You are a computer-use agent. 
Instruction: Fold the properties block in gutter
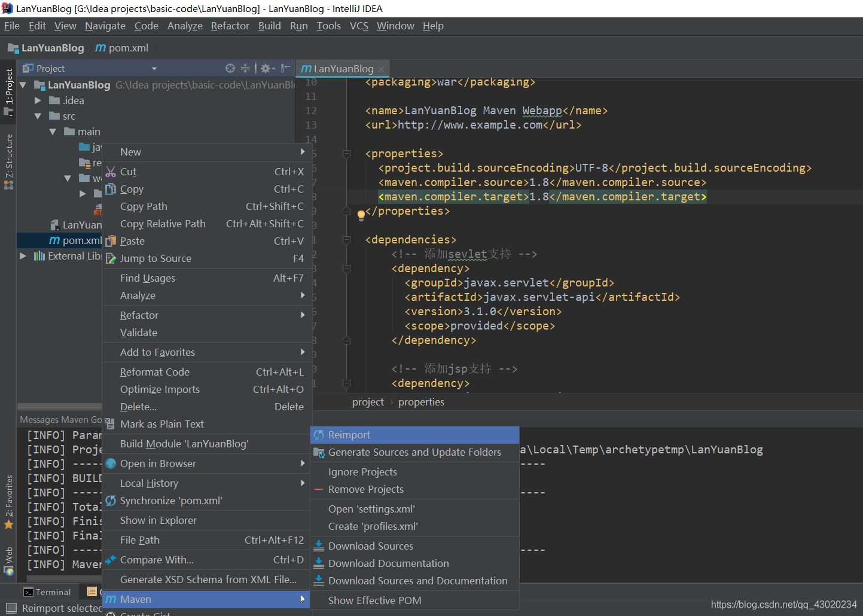coord(346,154)
